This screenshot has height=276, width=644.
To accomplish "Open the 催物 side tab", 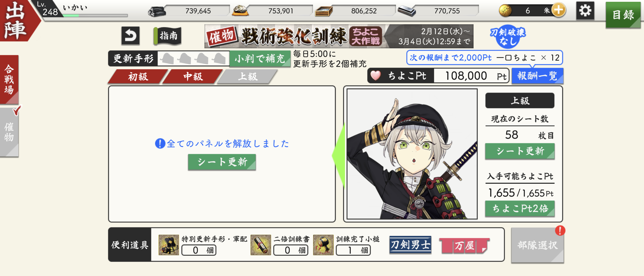I will [9, 132].
